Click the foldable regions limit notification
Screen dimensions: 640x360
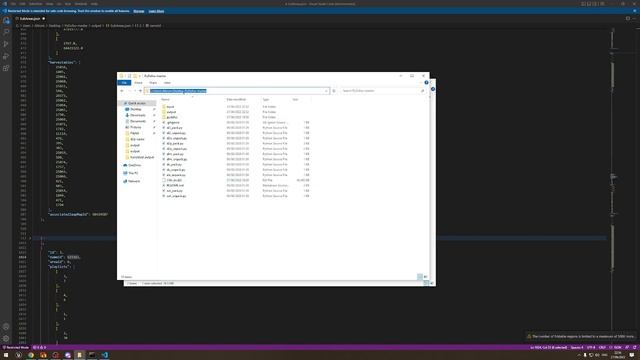581,336
